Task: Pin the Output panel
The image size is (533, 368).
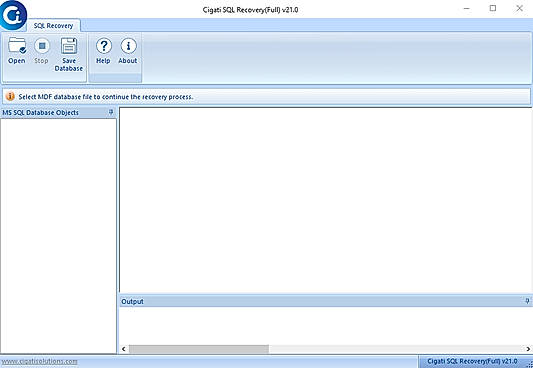Action: pos(527,301)
